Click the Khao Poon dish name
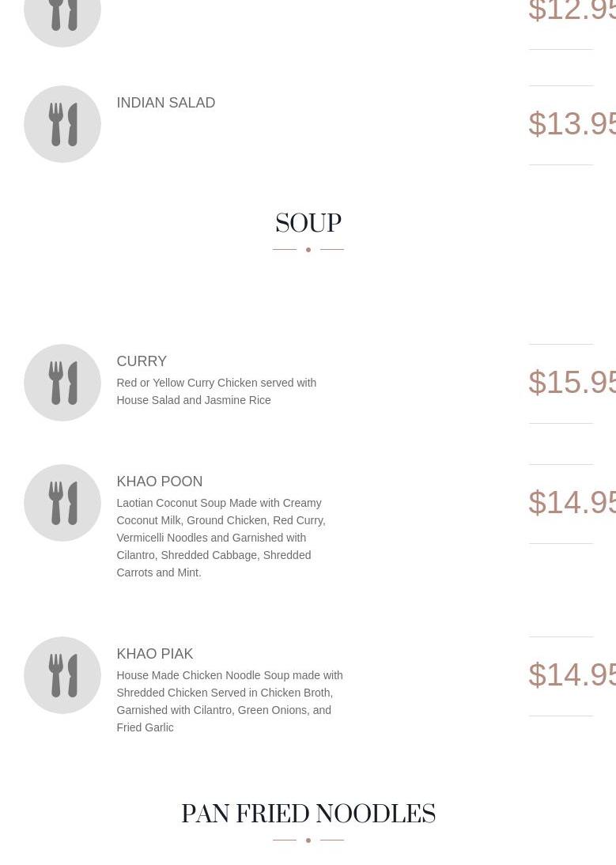 click(x=159, y=482)
